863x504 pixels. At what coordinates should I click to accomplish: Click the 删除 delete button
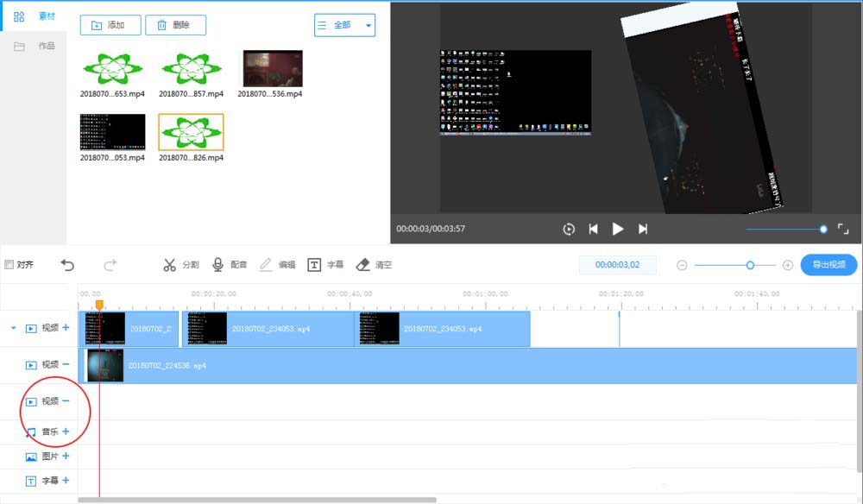coord(175,25)
